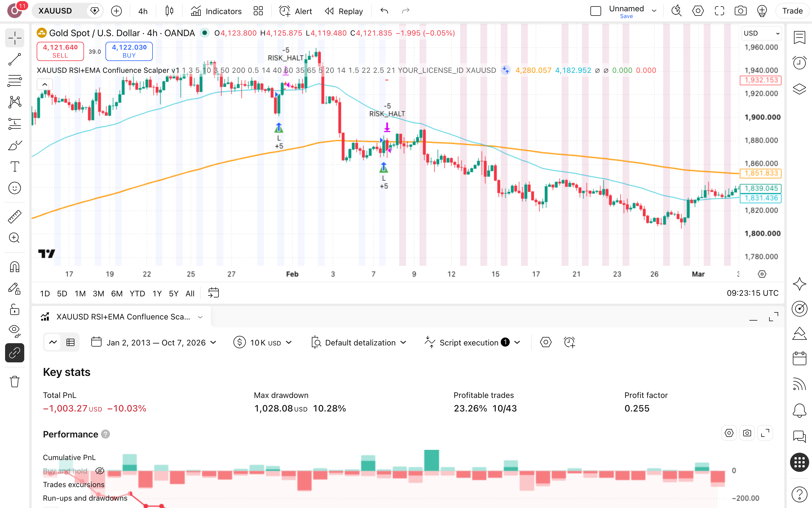The width and height of the screenshot is (812, 508).
Task: Toggle Buy and hold visibility
Action: [x=100, y=471]
